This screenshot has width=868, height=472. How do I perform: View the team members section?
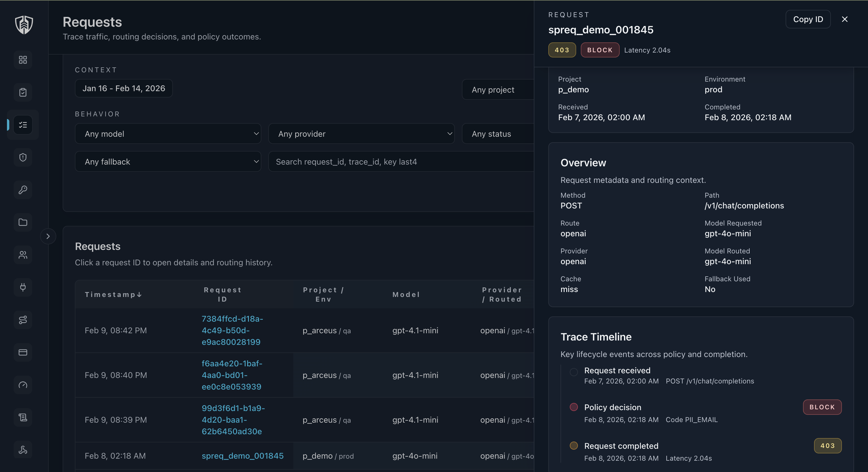23,255
